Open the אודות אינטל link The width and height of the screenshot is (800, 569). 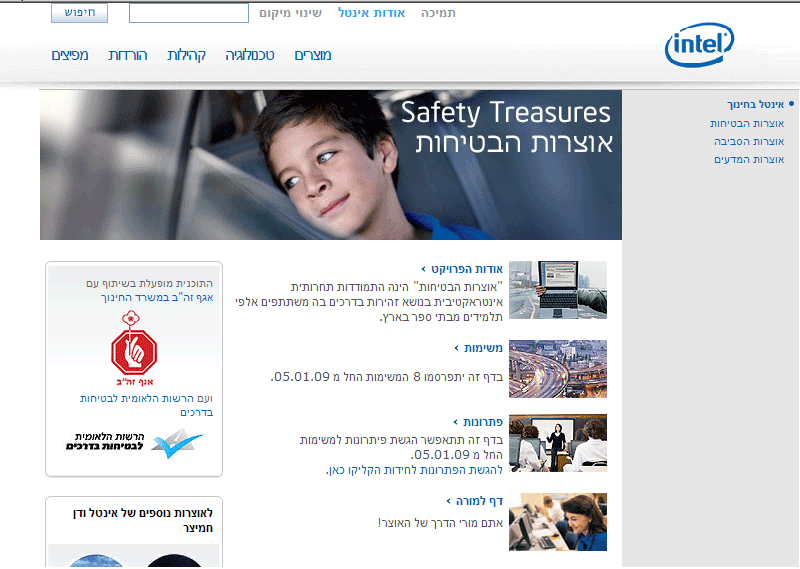coord(371,13)
